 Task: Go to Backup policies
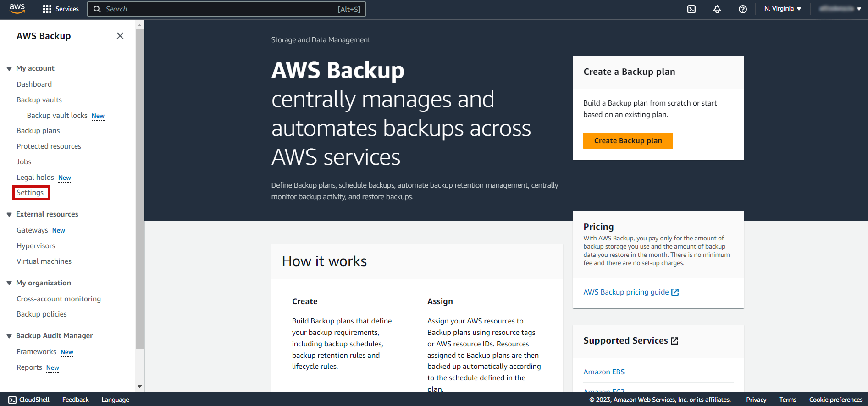(x=42, y=314)
